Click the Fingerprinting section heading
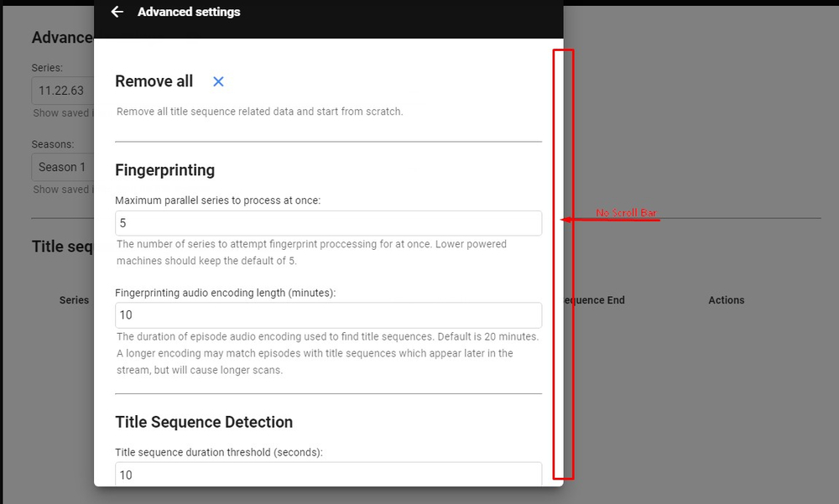Screen dimensions: 839x504 click(x=165, y=169)
